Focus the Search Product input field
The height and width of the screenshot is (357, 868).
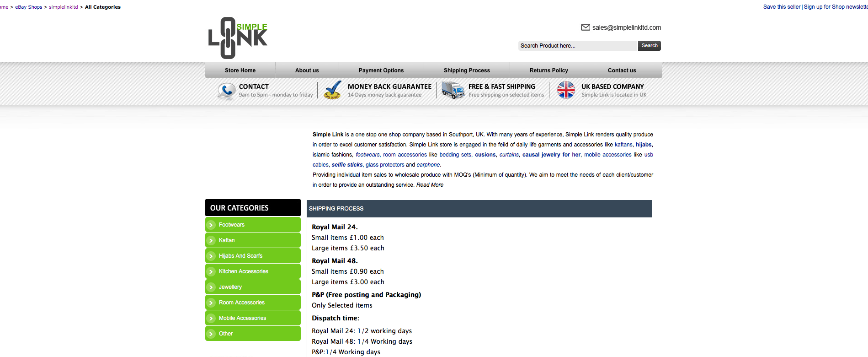pos(577,46)
